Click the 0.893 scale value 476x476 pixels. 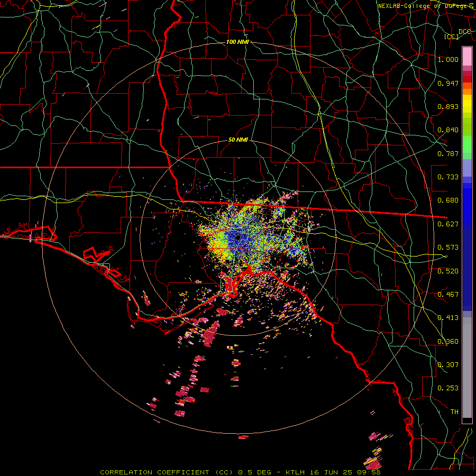click(x=448, y=106)
